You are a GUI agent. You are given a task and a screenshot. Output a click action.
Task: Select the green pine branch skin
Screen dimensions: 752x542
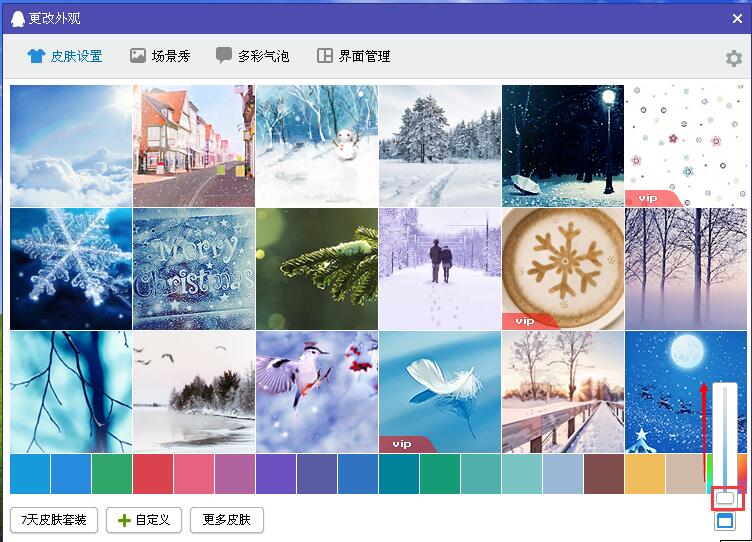[317, 269]
